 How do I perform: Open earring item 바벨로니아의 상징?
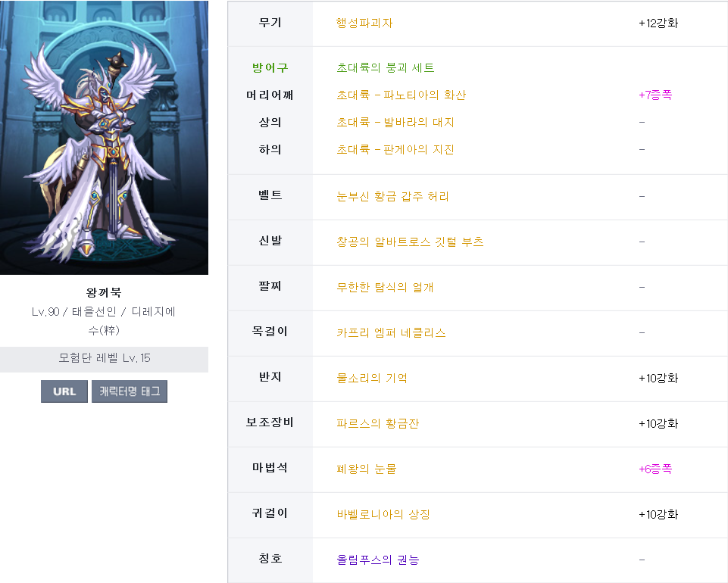[x=383, y=514]
